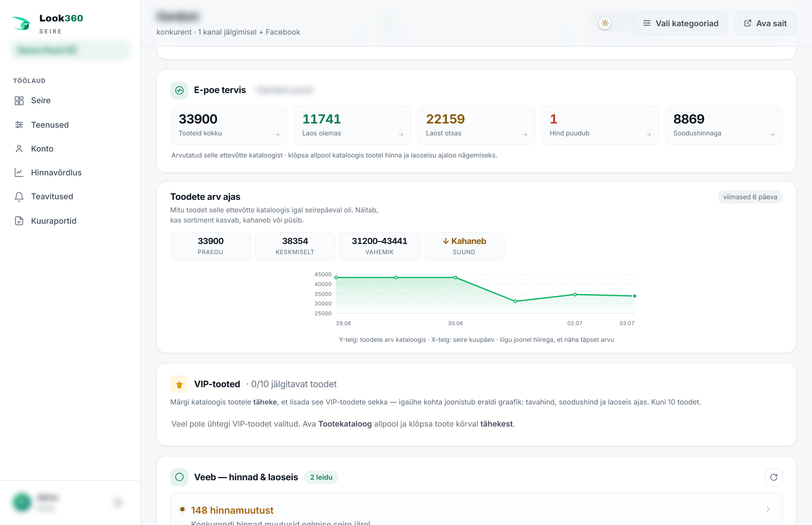Expand the 148 hinnamuutust row chevron
Viewport: 812px width, 525px height.
[768, 509]
